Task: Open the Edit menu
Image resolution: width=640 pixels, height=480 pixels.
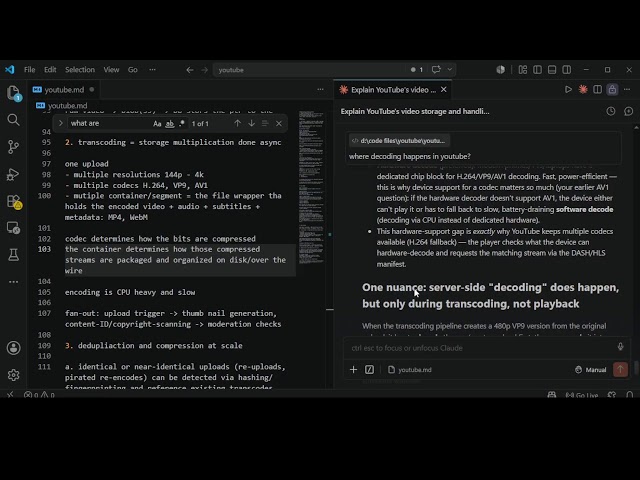Action: coord(50,70)
